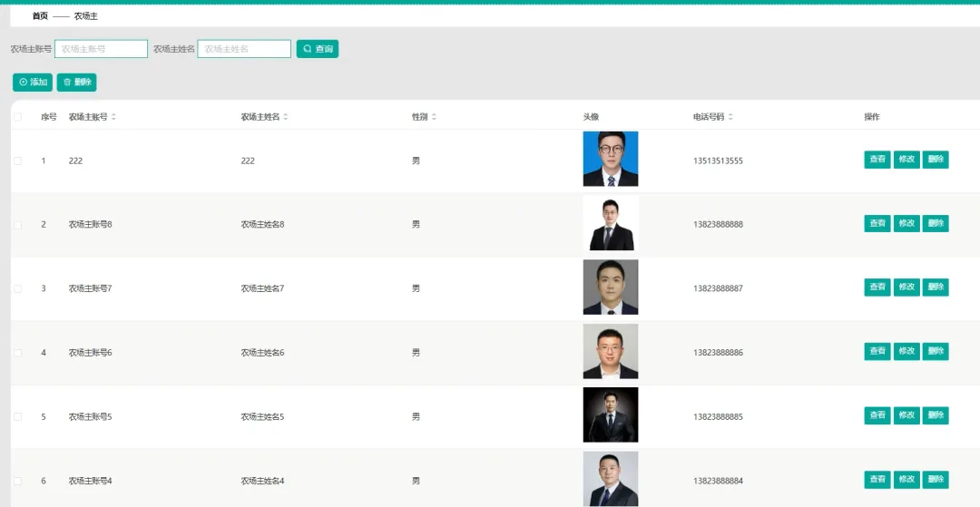View details of 农场主账号4

(x=877, y=480)
